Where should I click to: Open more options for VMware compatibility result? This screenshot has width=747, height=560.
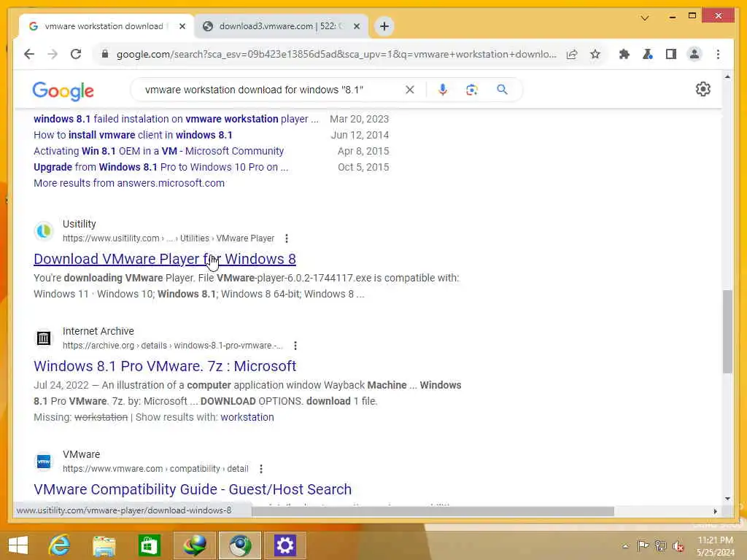click(261, 469)
